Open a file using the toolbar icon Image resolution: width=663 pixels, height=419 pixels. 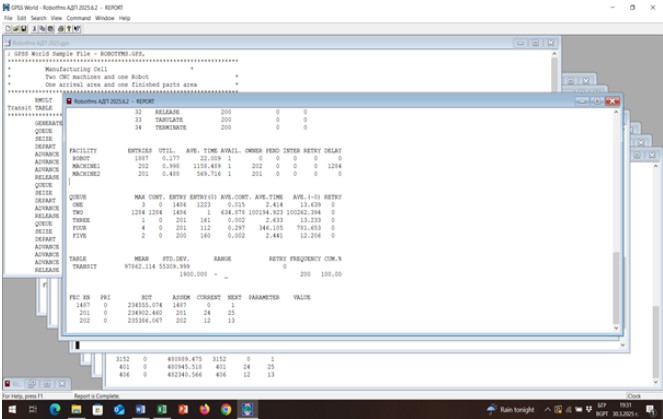[13, 29]
